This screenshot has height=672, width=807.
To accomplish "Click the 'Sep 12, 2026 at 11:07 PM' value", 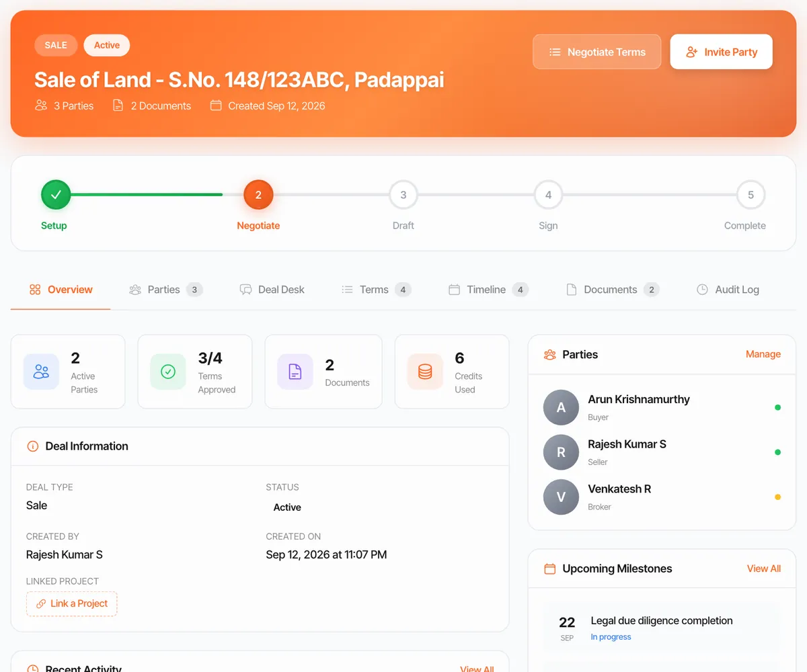I will click(326, 554).
